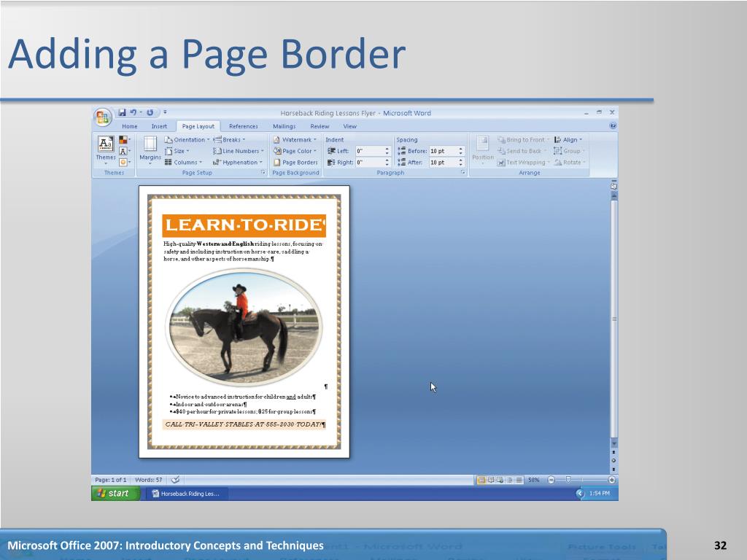This screenshot has width=747, height=560.
Task: Open the Mailings tab
Action: coord(284,126)
